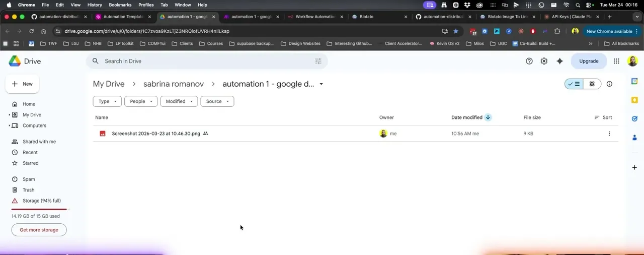Show hidden bookmarks overflow chevron
644x255 pixels.
tap(591, 43)
